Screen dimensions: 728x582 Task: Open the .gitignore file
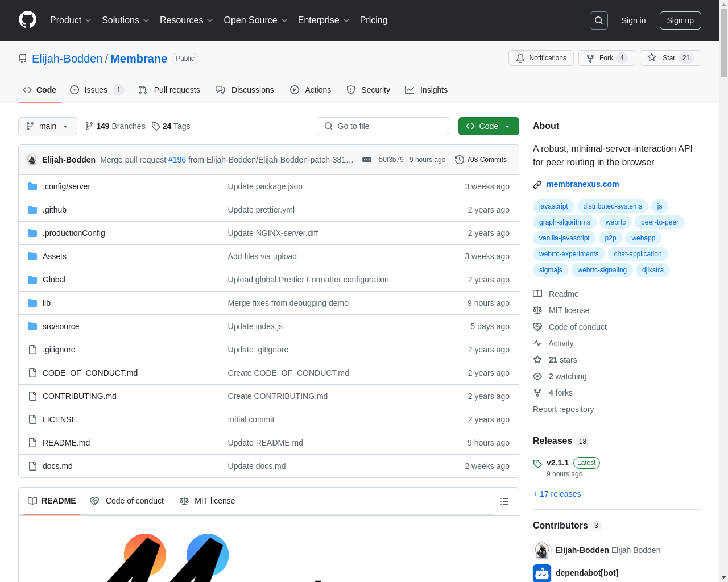point(59,350)
